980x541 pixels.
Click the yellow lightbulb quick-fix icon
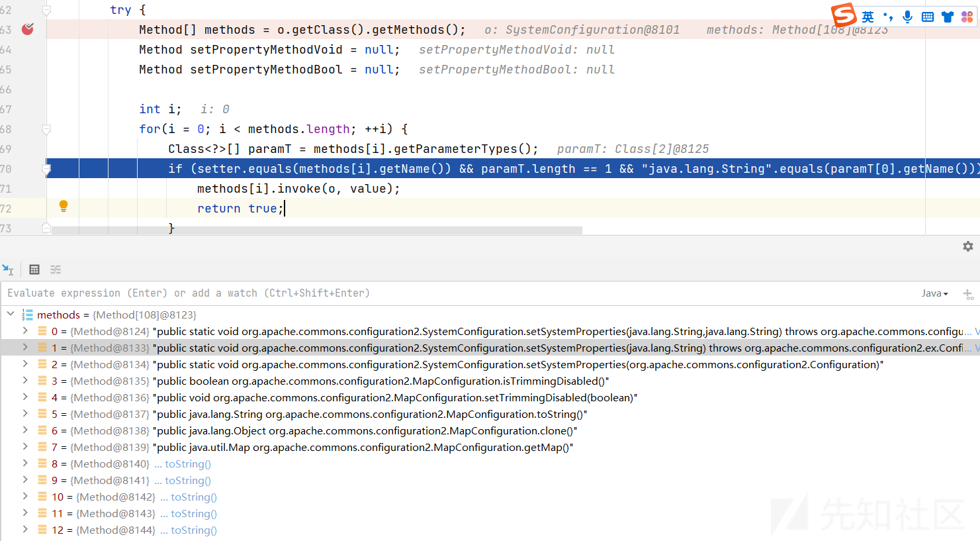pos(64,206)
